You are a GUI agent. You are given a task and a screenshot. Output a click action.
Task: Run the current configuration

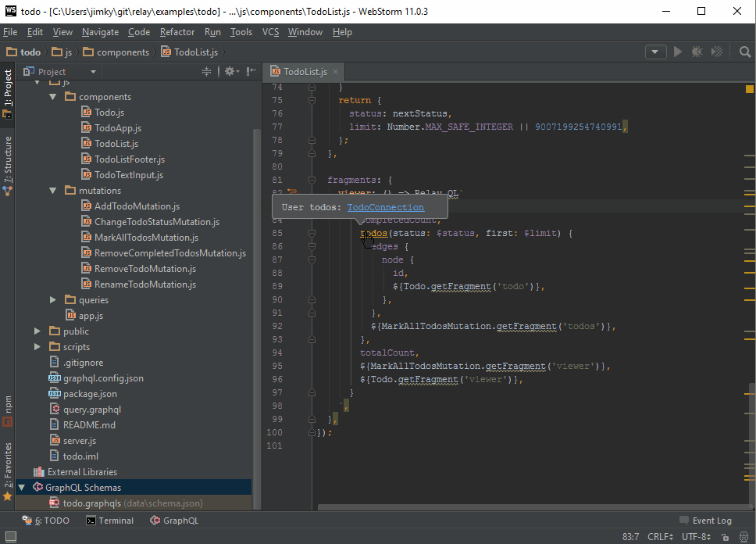coord(677,52)
